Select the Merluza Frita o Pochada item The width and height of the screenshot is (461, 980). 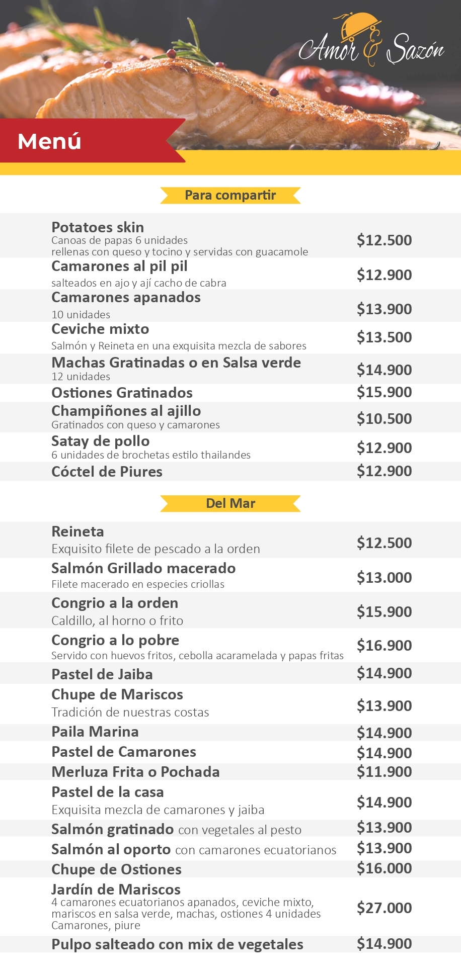click(135, 772)
